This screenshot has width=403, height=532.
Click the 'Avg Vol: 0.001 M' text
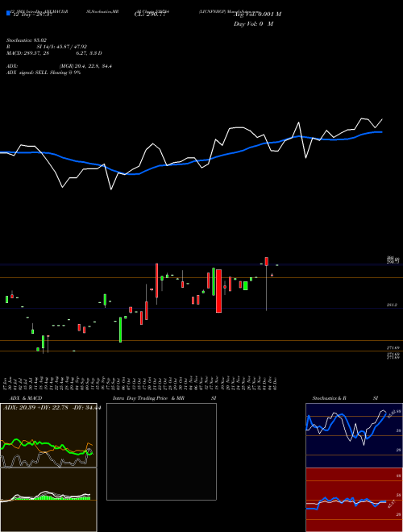tap(257, 15)
